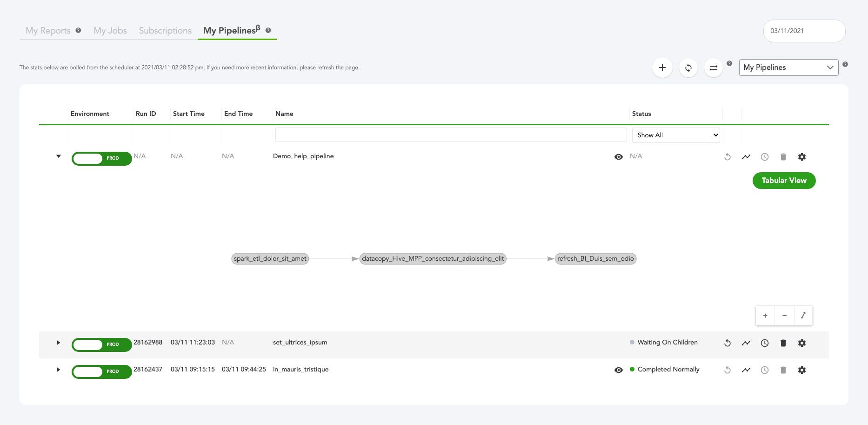Click the swap arrows icon near My Pipelines
The height and width of the screenshot is (425, 868).
[713, 67]
